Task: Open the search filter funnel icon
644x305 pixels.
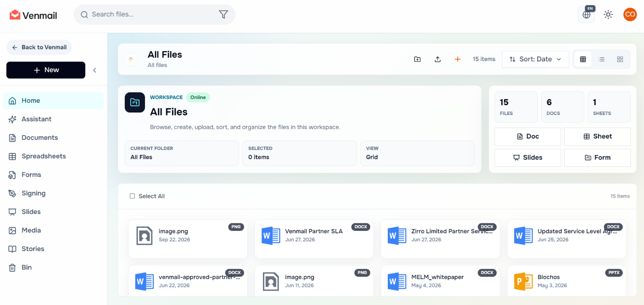Action: pos(223,14)
